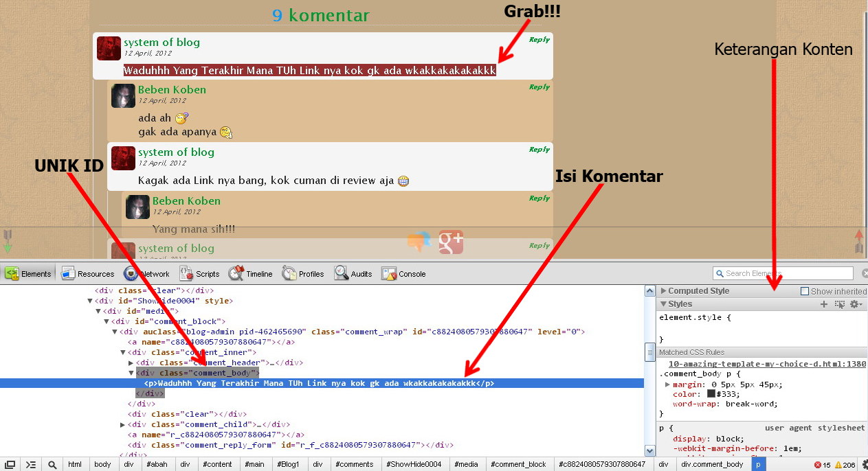The width and height of the screenshot is (868, 471).
Task: Clear the Search Elements field
Action: (x=865, y=273)
